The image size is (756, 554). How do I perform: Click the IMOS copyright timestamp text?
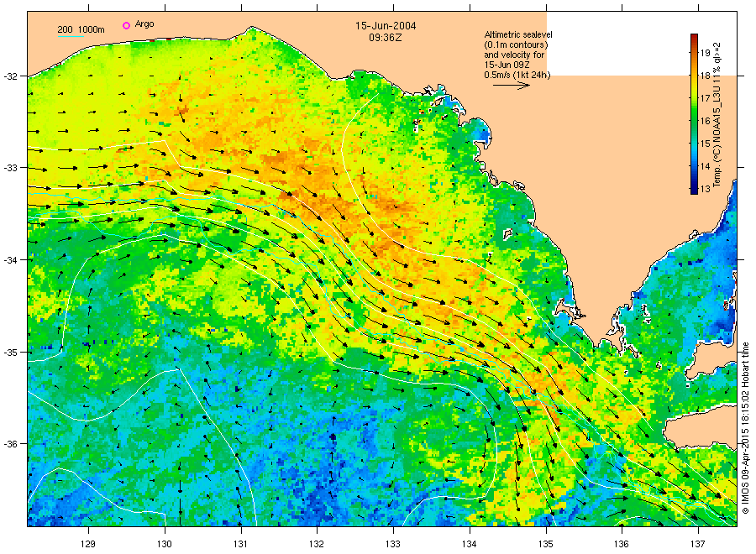pos(745,428)
